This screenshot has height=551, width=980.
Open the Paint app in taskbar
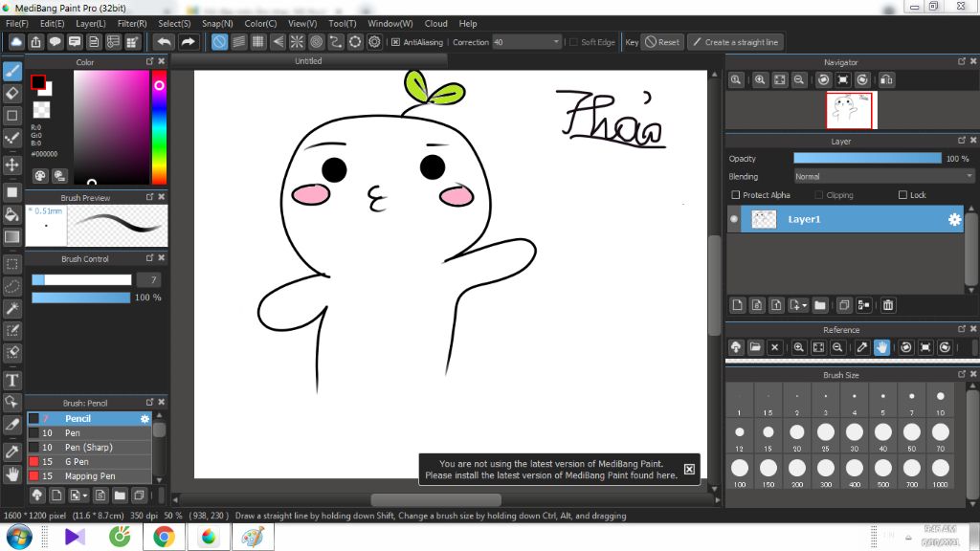coord(253,538)
